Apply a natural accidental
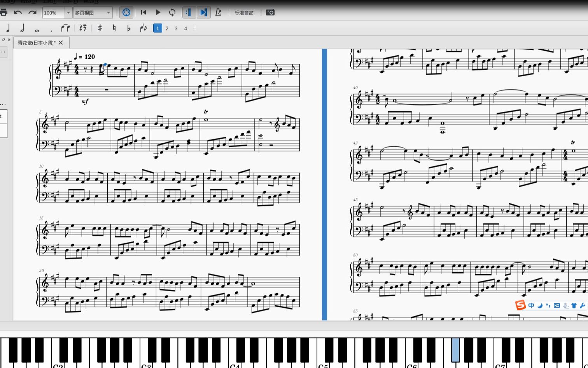 click(114, 28)
